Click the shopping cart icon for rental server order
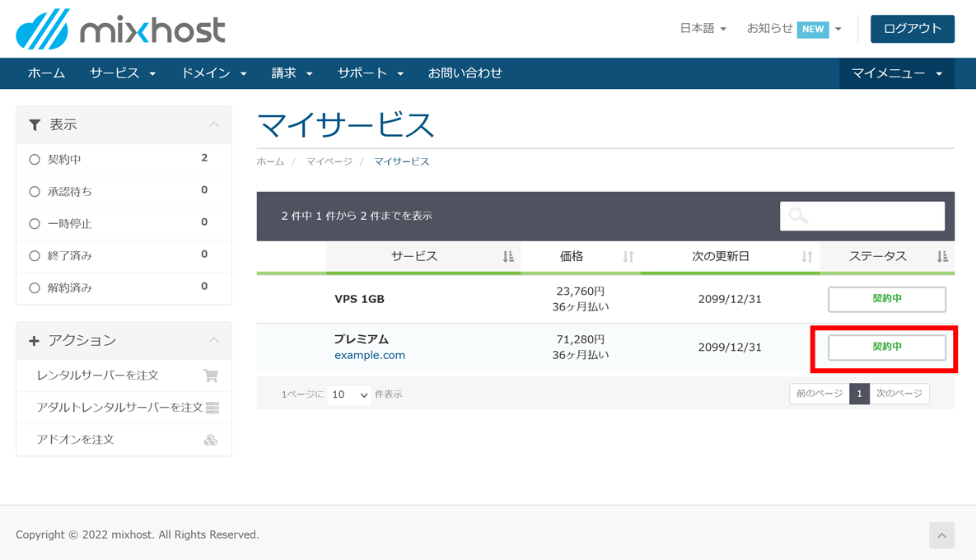This screenshot has width=976, height=560. click(x=211, y=376)
